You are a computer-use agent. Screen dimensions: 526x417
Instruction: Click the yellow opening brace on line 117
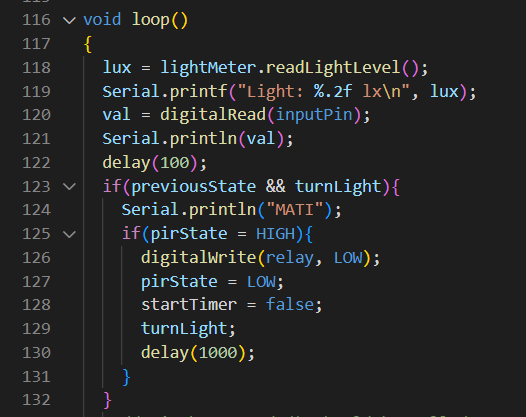coord(88,44)
